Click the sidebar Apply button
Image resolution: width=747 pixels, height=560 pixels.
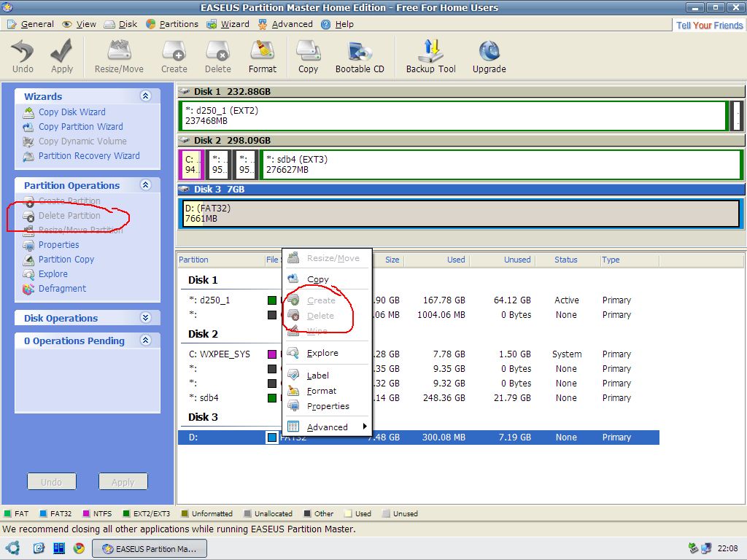pos(123,482)
